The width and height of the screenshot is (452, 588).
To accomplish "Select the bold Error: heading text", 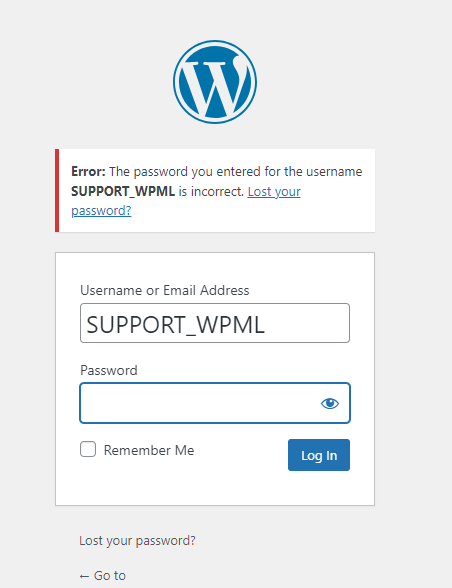I will coord(89,171).
